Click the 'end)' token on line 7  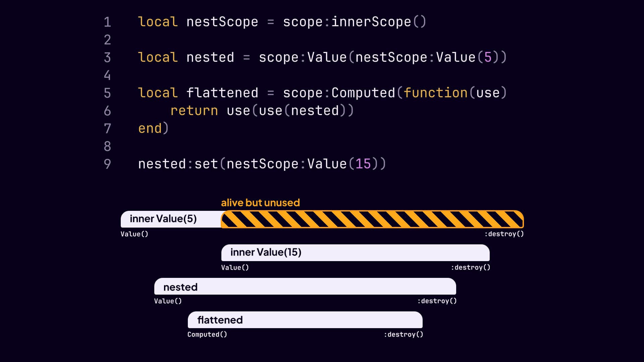(153, 128)
